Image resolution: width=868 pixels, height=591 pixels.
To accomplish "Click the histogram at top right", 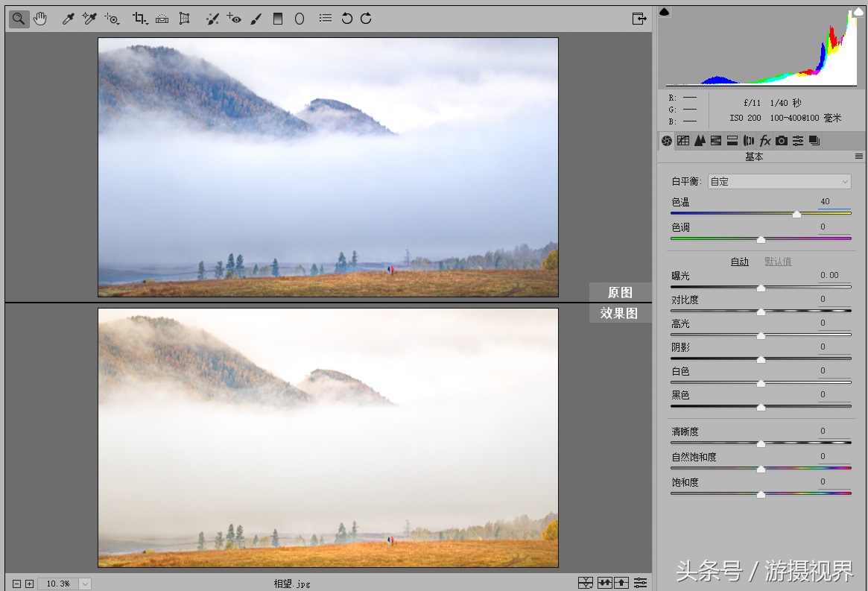I will click(x=760, y=45).
